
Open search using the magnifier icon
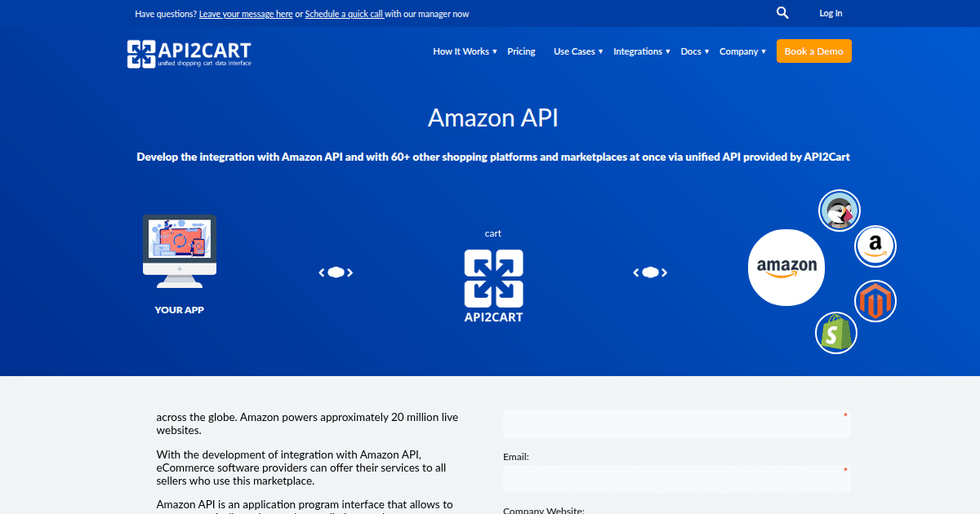782,12
